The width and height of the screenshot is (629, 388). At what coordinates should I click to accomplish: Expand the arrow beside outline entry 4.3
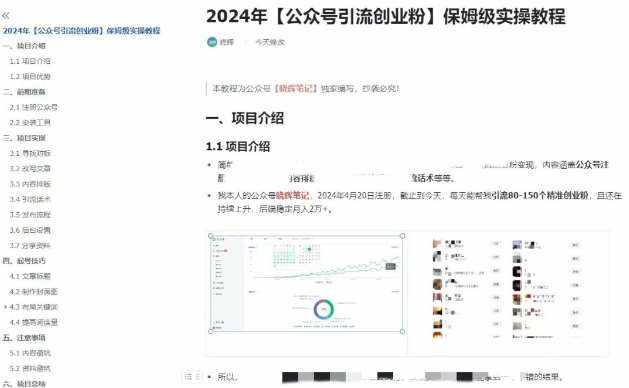(x=5, y=307)
